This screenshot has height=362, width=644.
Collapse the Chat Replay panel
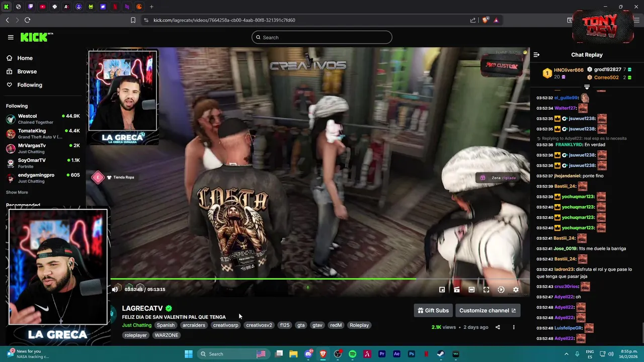[536, 55]
